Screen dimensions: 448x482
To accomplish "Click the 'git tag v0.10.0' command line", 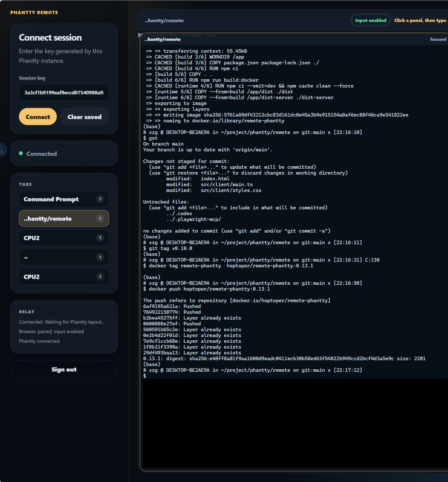I will pos(168,248).
